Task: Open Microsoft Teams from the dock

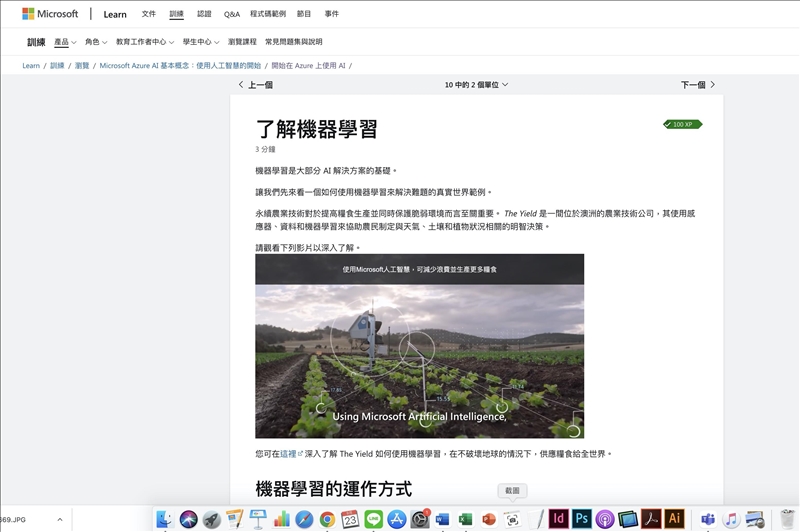Action: pyautogui.click(x=708, y=519)
